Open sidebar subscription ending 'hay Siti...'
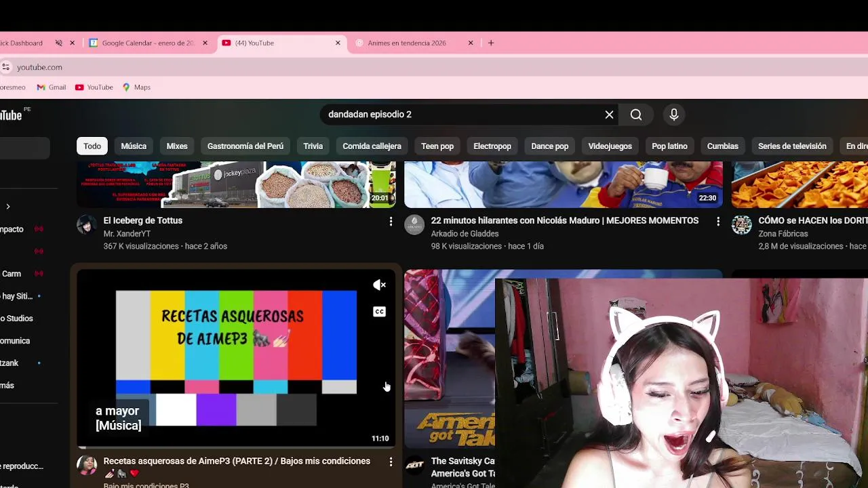The width and height of the screenshot is (868, 488). (x=17, y=296)
